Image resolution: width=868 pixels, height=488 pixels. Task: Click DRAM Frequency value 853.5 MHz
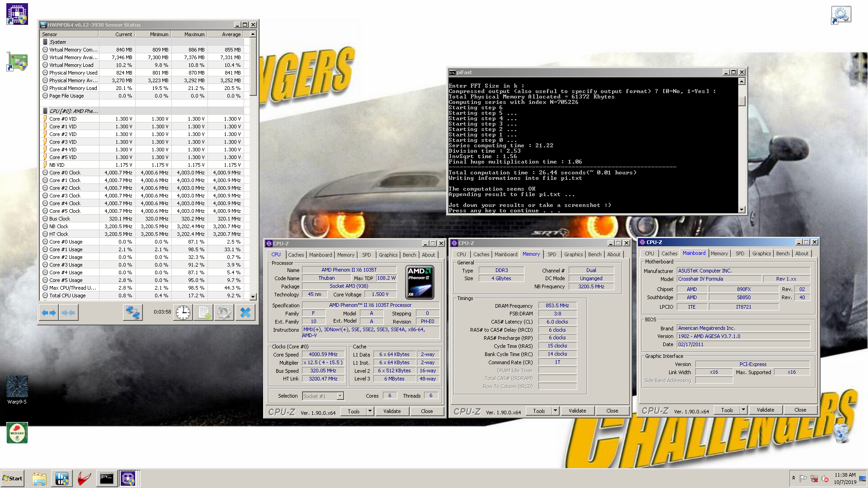tap(557, 306)
